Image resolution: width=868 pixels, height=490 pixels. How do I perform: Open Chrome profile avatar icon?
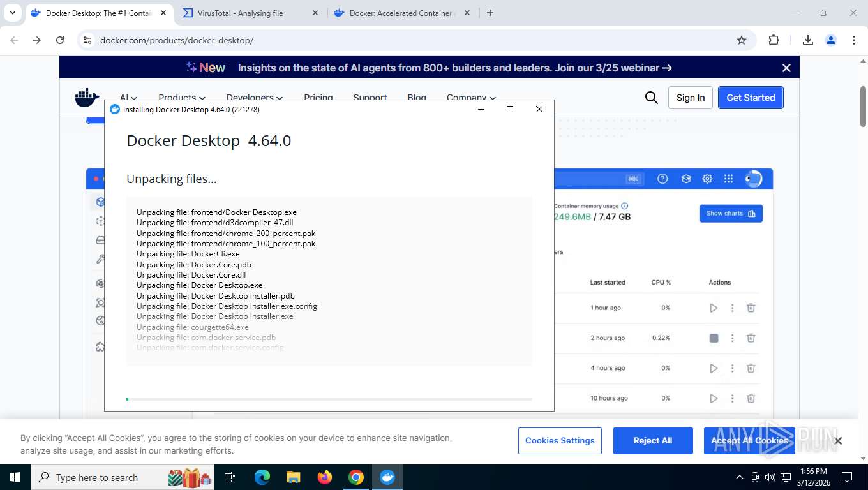coord(831,40)
